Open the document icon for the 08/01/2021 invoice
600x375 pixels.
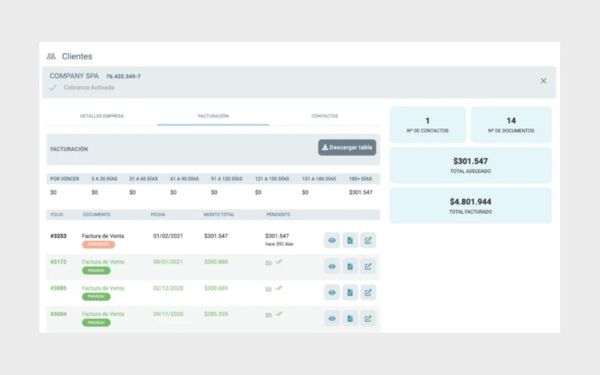pyautogui.click(x=350, y=266)
